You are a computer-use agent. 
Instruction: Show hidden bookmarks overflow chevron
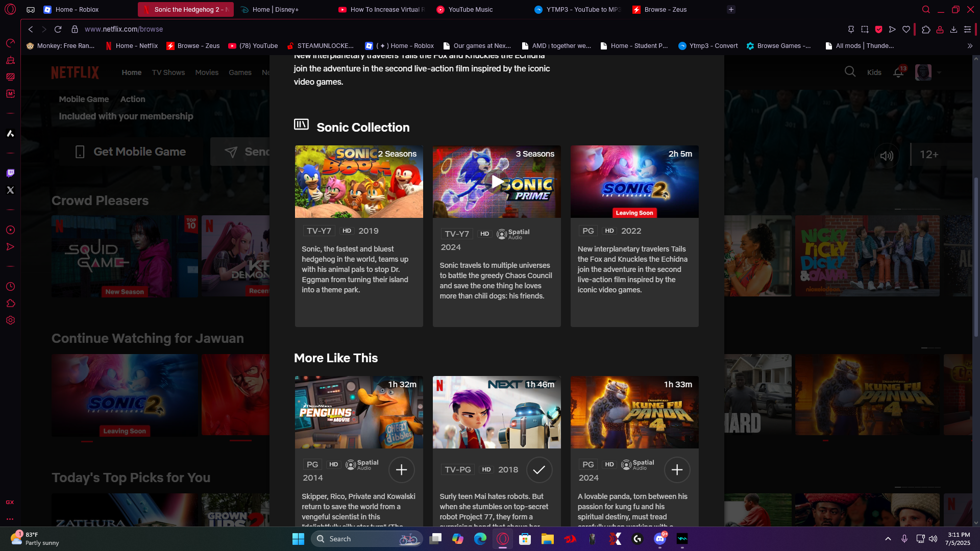coord(970,46)
